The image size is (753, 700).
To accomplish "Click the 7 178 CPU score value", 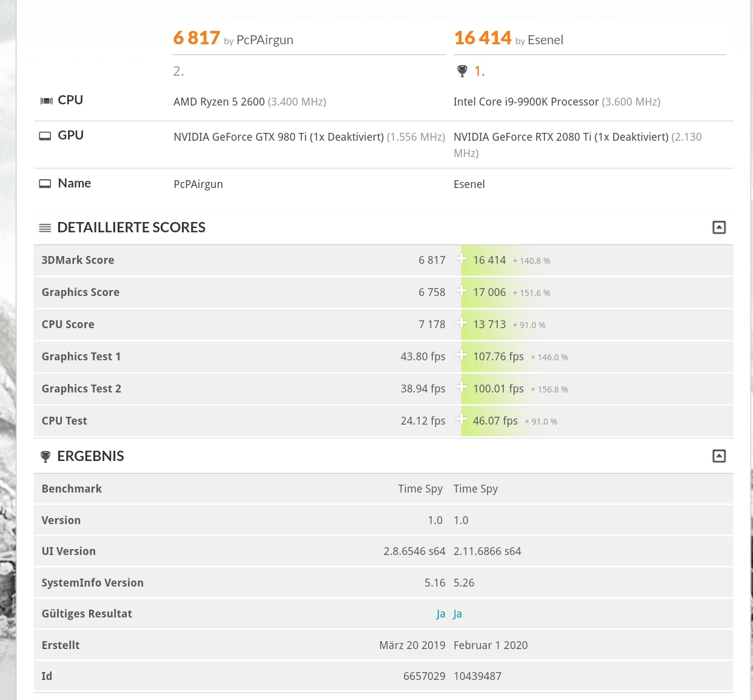I will pos(432,325).
